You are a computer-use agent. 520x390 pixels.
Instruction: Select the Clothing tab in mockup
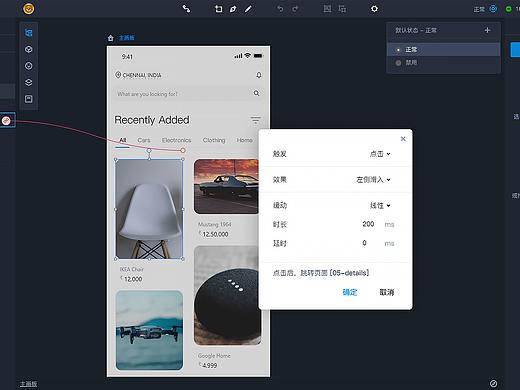tap(214, 140)
